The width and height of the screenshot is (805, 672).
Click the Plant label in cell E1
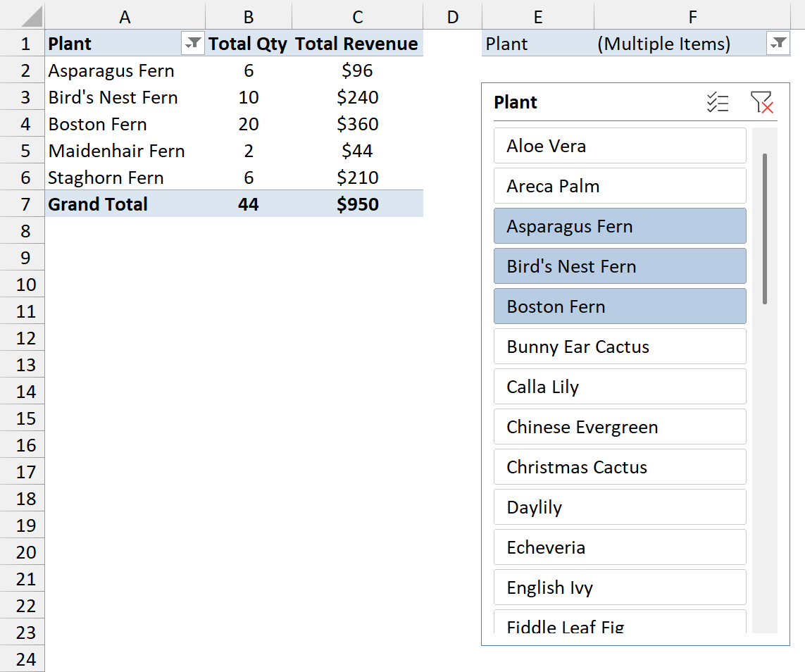538,43
